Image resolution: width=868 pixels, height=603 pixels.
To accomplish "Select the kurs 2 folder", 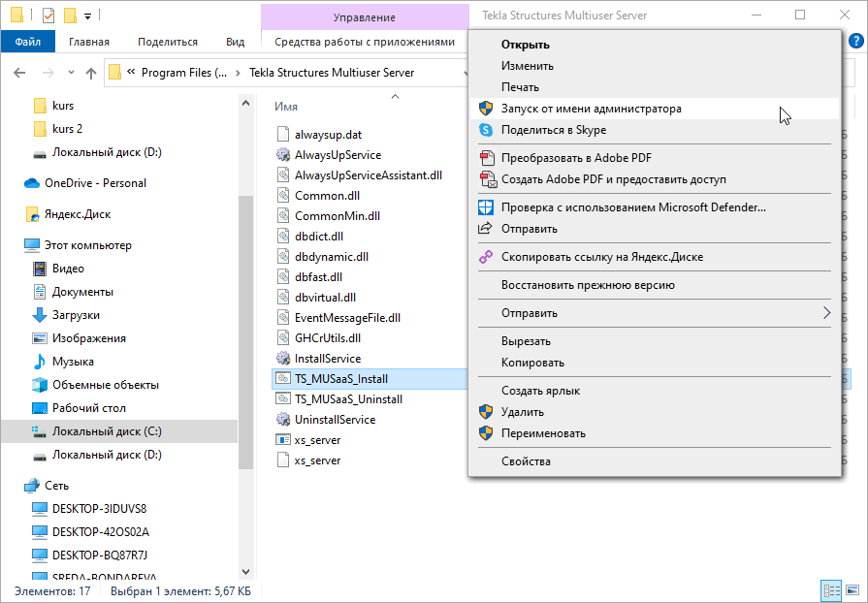I will point(67,129).
